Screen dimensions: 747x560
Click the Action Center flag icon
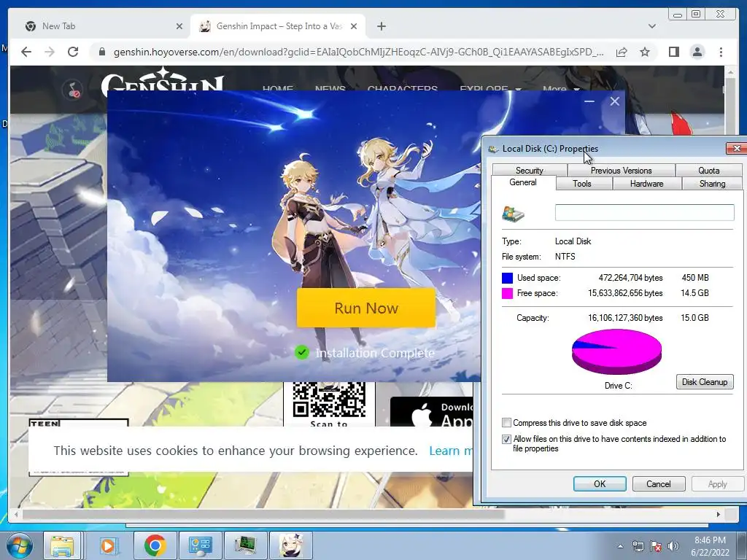656,546
